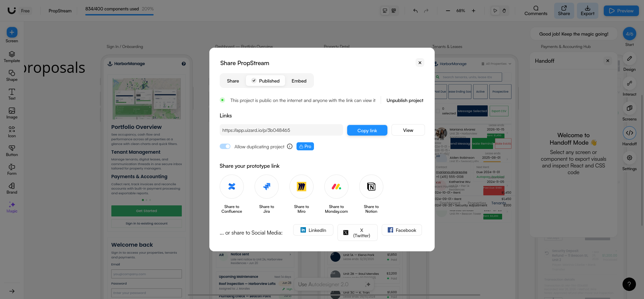Viewport: 644px width, 299px height.
Task: Open the Icon library
Action: [12, 132]
